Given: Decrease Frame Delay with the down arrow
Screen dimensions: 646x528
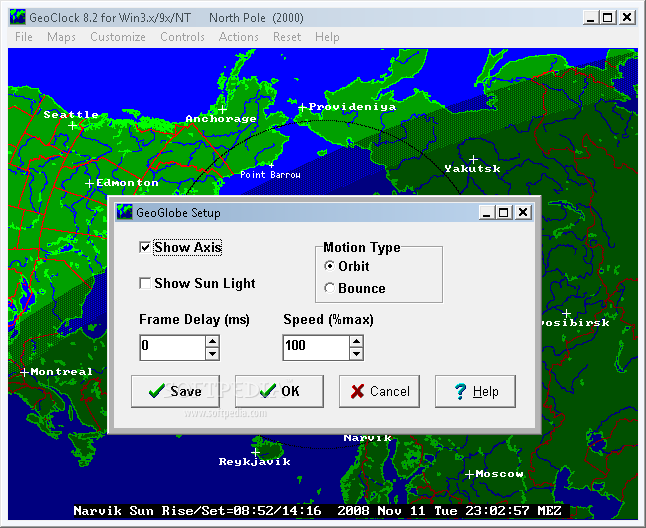Looking at the screenshot, I should pyautogui.click(x=212, y=354).
